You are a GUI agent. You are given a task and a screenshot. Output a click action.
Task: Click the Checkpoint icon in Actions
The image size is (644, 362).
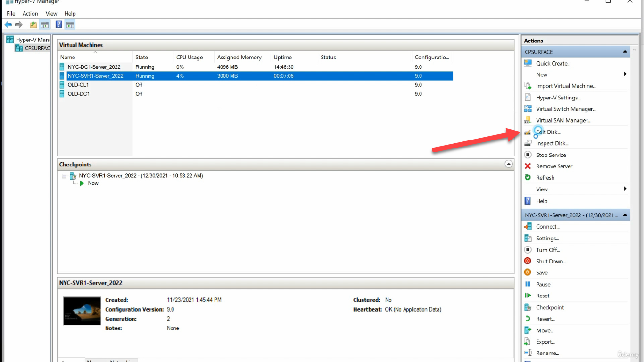tap(528, 307)
